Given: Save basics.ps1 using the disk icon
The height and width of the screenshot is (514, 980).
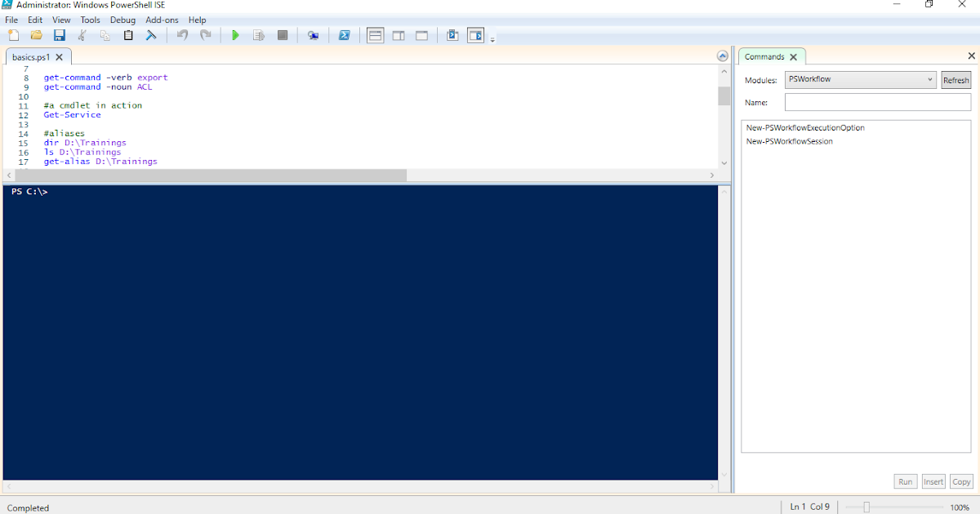Looking at the screenshot, I should (59, 35).
